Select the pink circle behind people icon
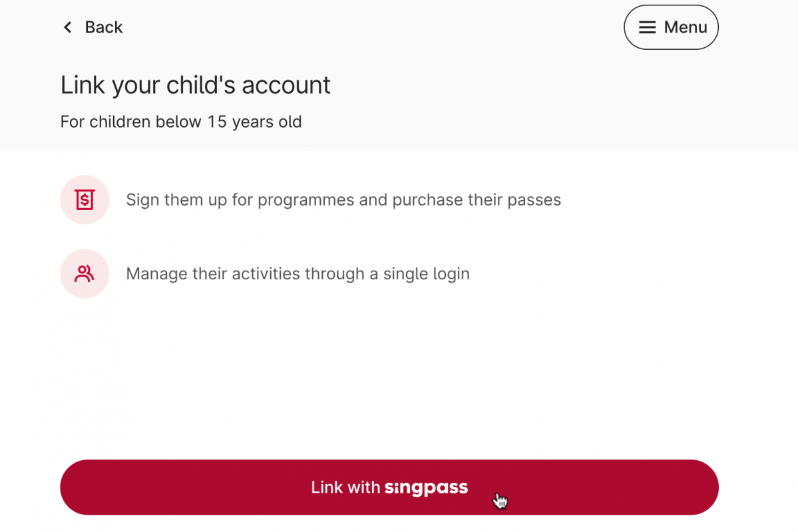Viewport: 798px width, 532px height. [85, 273]
